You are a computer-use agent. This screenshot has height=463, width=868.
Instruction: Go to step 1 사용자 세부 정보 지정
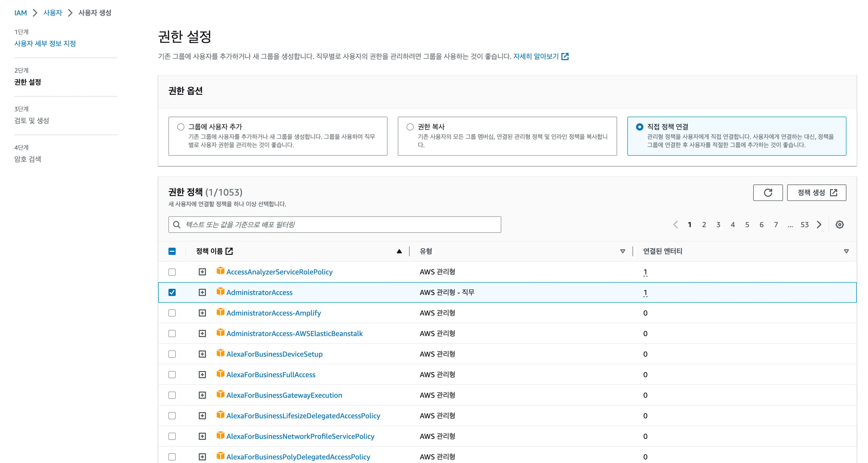[x=45, y=43]
